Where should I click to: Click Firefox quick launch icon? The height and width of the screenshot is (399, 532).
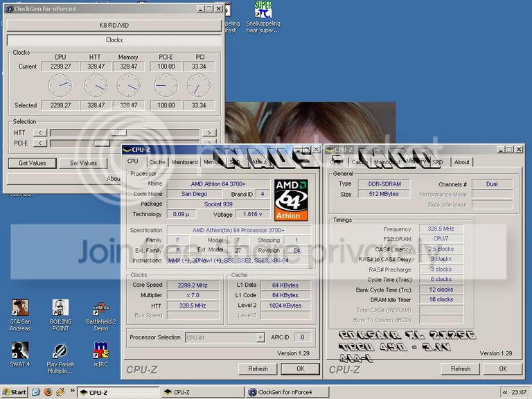[x=48, y=392]
